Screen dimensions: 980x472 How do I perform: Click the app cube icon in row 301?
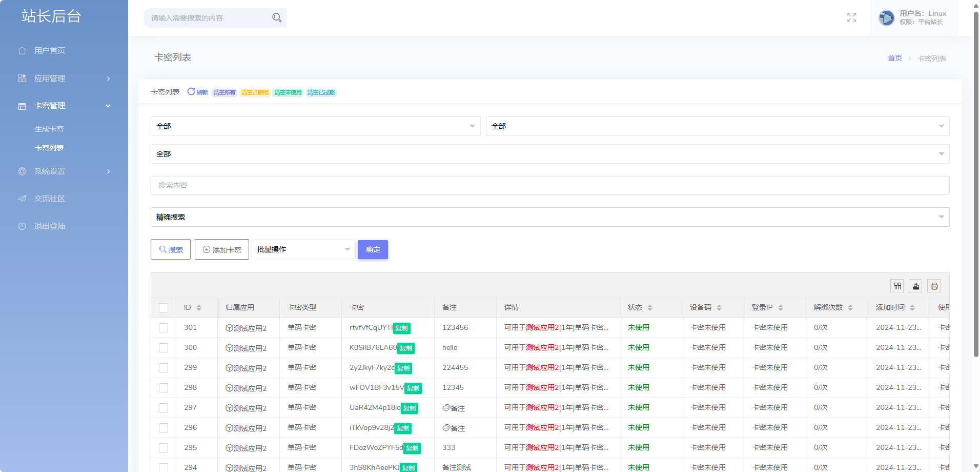[x=229, y=328]
